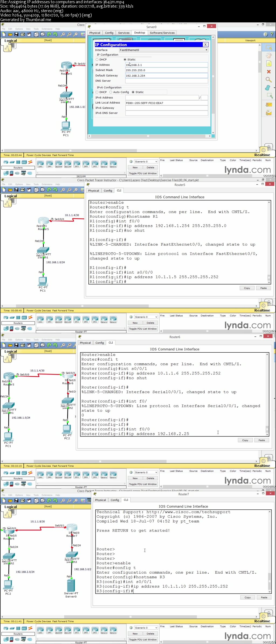276x644 pixels.
Task: Click the Delete scenario button in the Router7 frame
Action: (150, 634)
